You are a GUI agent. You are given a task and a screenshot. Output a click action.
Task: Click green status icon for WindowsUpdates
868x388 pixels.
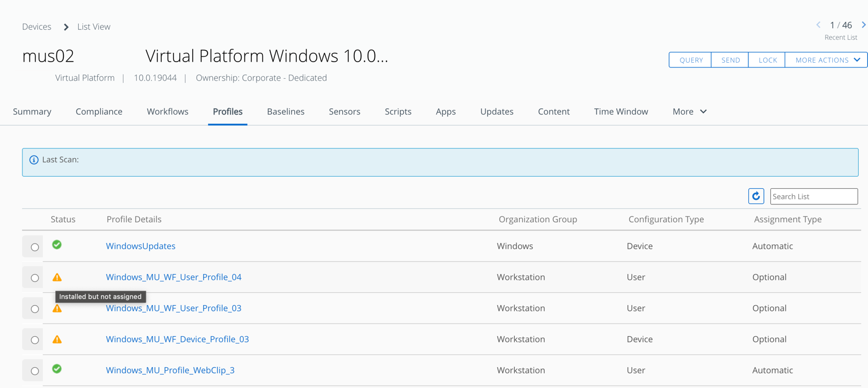57,245
